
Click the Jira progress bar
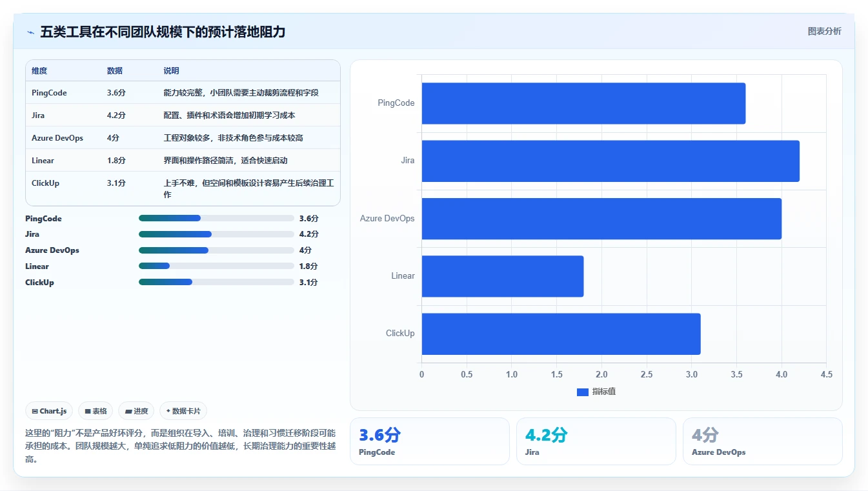click(216, 234)
